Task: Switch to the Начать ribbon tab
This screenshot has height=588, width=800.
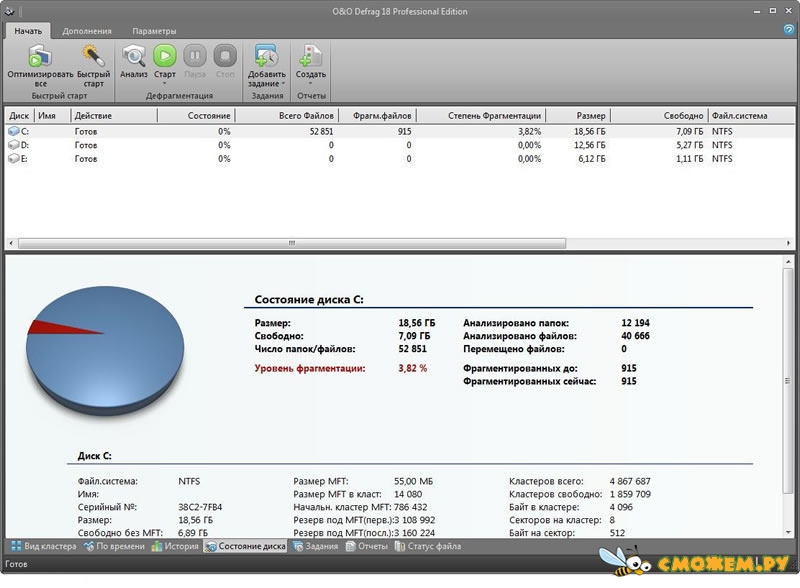Action: [x=28, y=31]
